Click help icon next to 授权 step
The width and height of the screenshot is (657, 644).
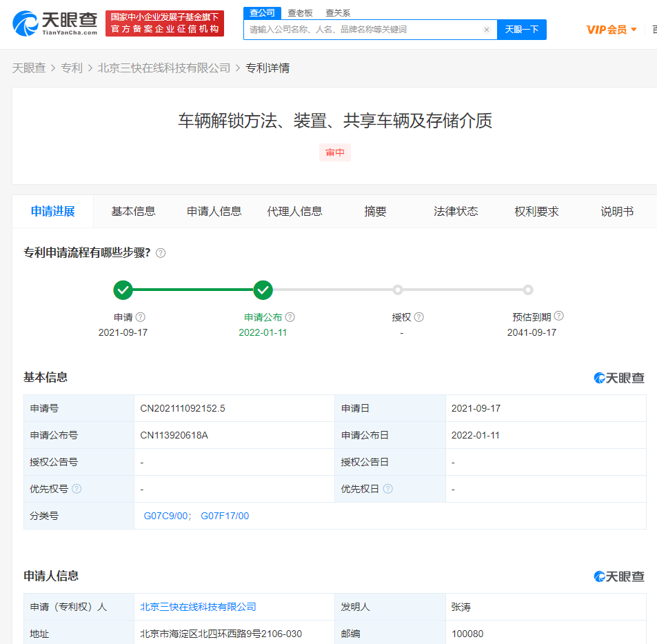pos(419,317)
